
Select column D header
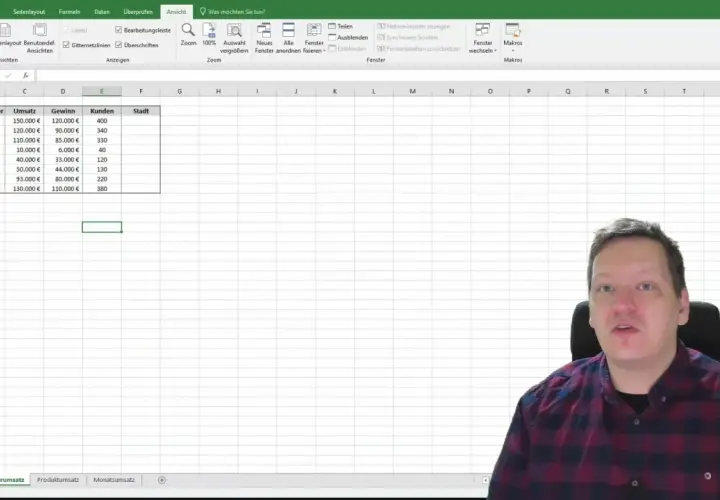pos(63,91)
